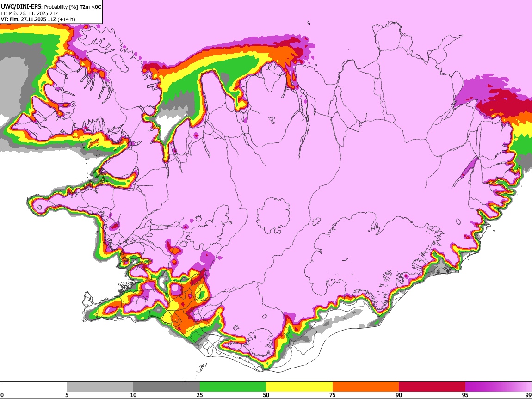Click the yellow 50–75 legend color band

(x=299, y=387)
